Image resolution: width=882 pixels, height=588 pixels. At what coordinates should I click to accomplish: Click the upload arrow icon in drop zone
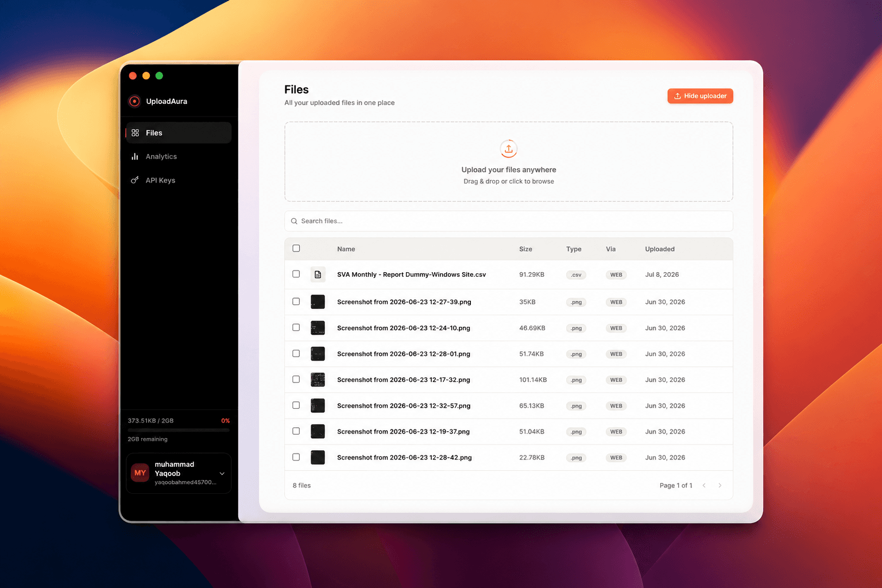[509, 149]
